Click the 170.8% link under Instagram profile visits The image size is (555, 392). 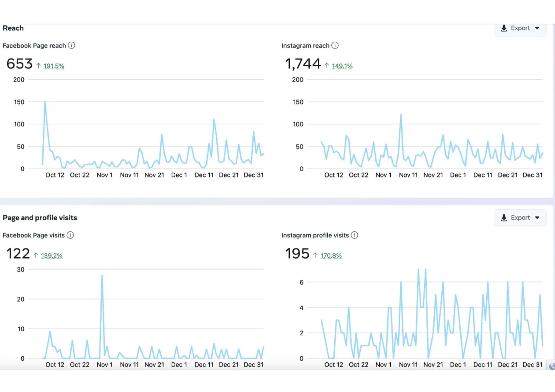point(331,255)
